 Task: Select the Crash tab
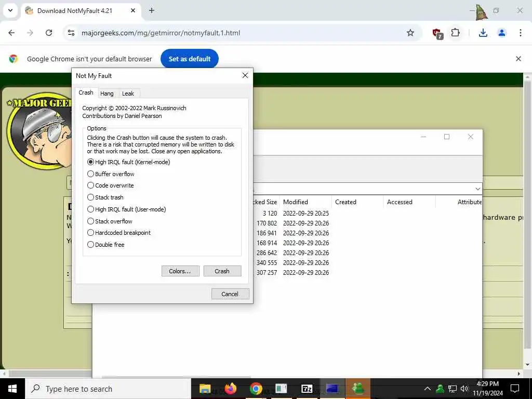[86, 92]
